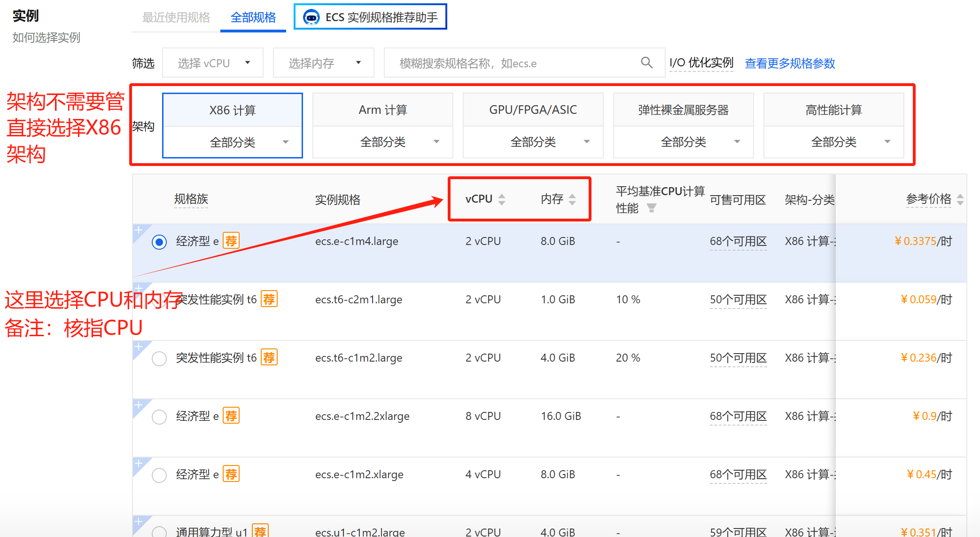Choose GPU/FPGA/ASIC architecture button
Screen dimensions: 980x537
point(533,110)
